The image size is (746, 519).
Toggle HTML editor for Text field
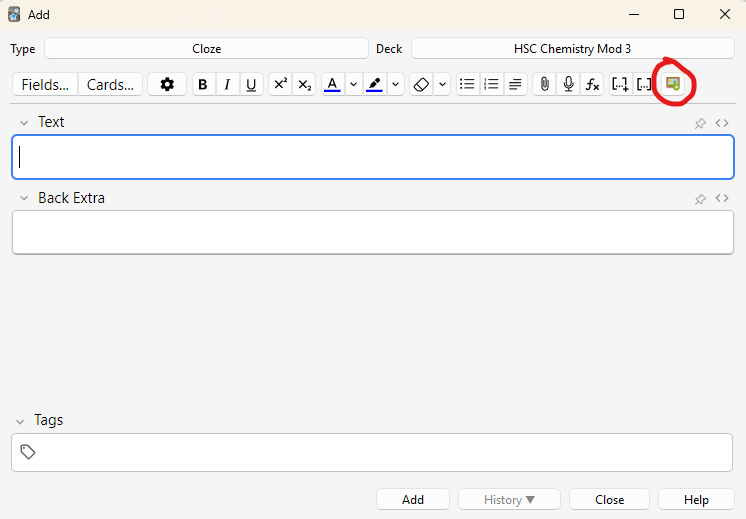click(x=722, y=123)
